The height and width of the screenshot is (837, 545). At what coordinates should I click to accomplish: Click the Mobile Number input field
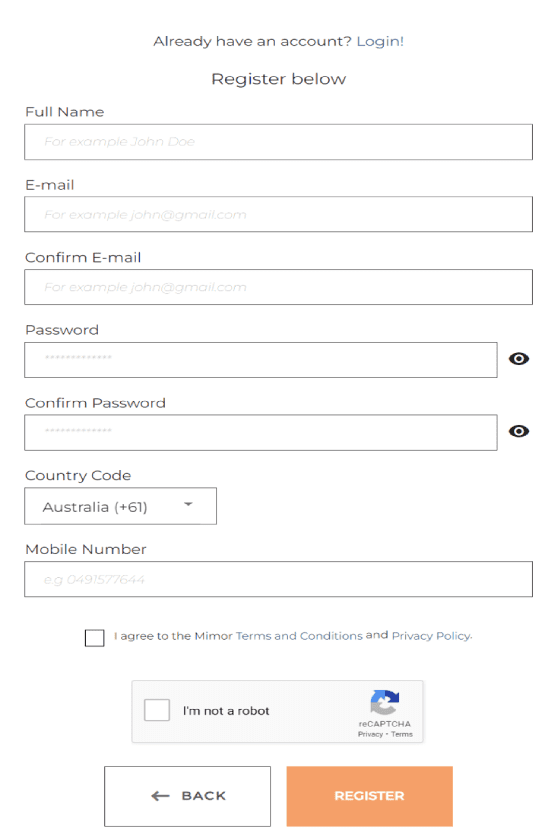pyautogui.click(x=278, y=579)
